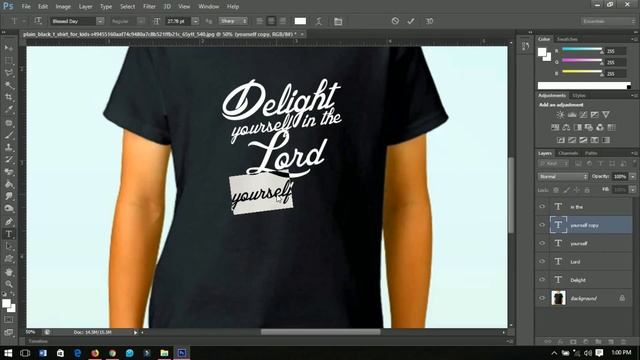Hide the background layer
This screenshot has width=640, height=360.
click(x=542, y=298)
